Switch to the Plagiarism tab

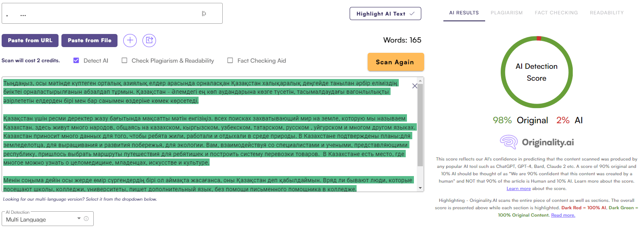(x=506, y=13)
